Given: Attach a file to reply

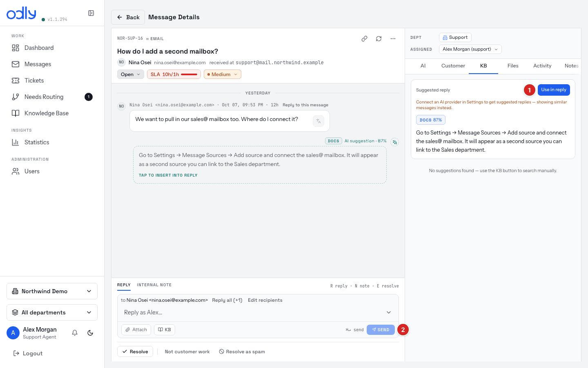Looking at the screenshot, I should click(x=136, y=330).
